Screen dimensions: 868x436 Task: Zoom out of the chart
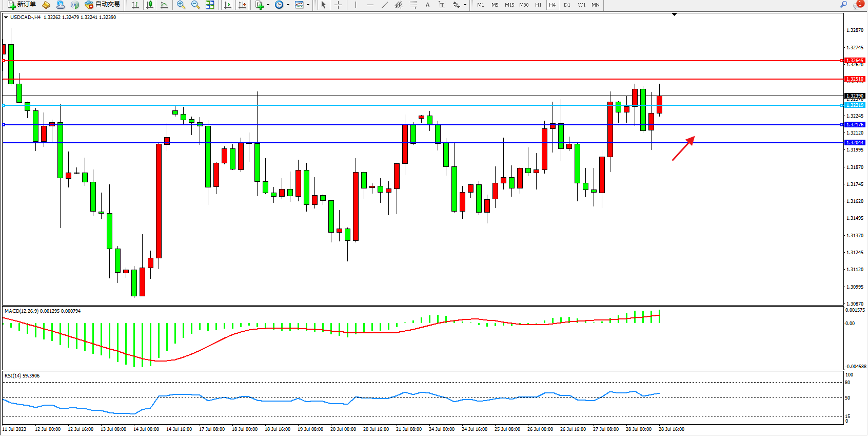195,5
